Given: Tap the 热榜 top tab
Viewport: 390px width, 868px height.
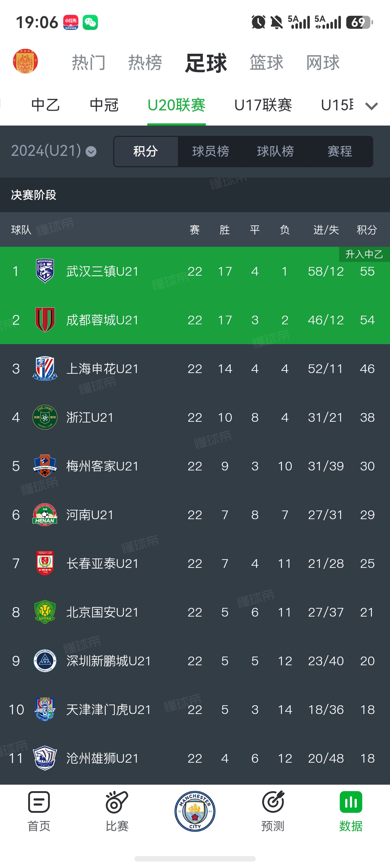Looking at the screenshot, I should (145, 62).
